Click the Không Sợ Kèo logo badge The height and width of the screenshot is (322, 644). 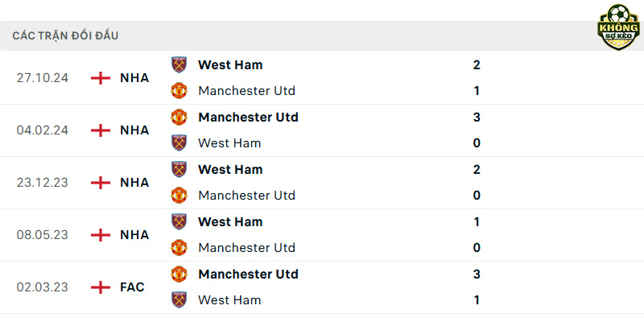click(x=618, y=27)
